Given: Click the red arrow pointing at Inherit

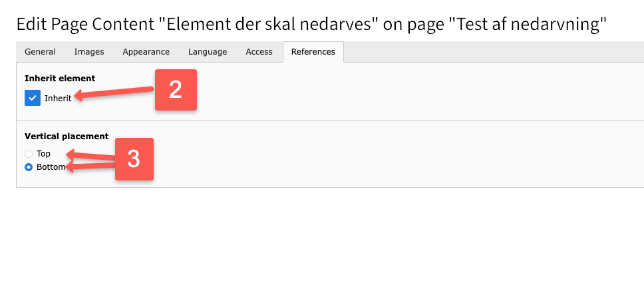Looking at the screenshot, I should coord(113,94).
